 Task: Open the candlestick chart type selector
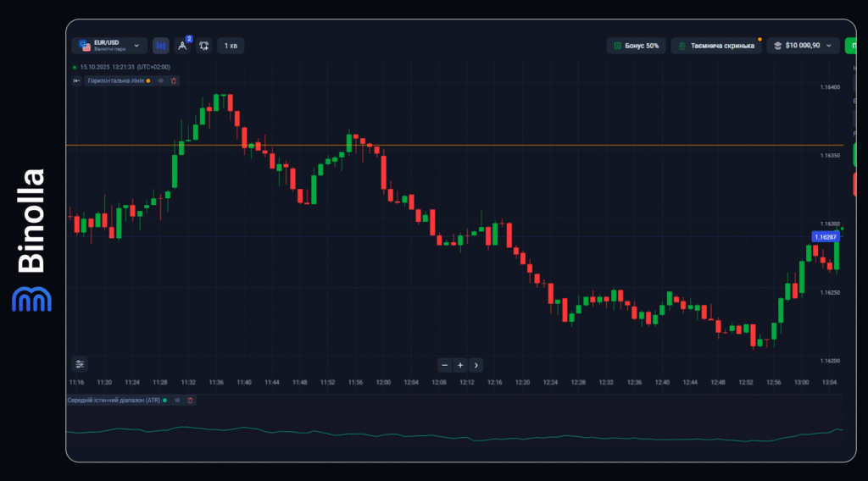(161, 46)
